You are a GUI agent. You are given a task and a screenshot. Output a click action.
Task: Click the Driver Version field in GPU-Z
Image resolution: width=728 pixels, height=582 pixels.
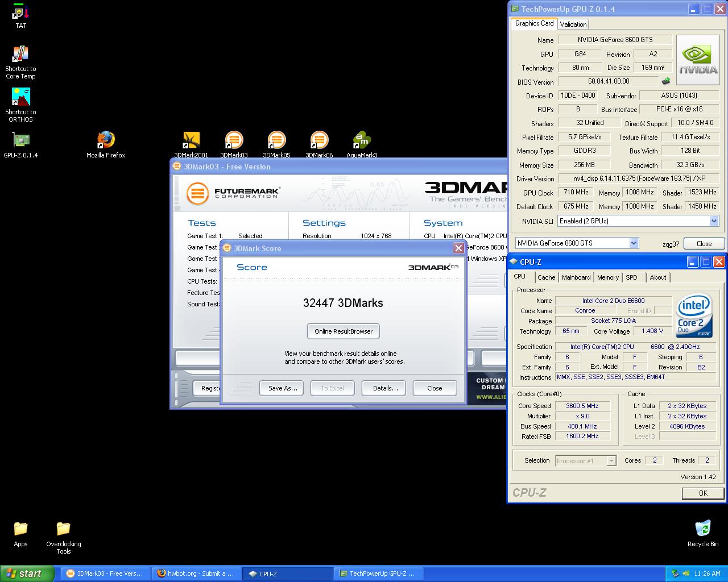click(x=638, y=178)
